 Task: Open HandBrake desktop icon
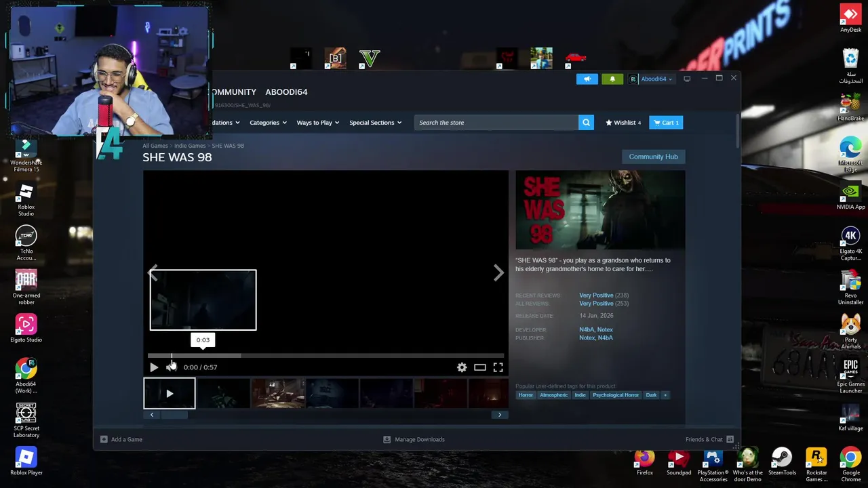click(x=850, y=107)
